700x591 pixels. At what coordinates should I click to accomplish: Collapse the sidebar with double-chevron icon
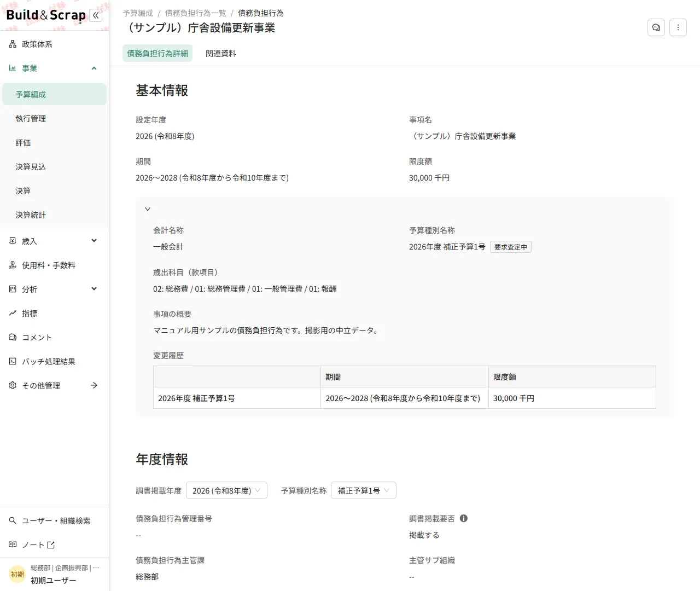point(96,15)
